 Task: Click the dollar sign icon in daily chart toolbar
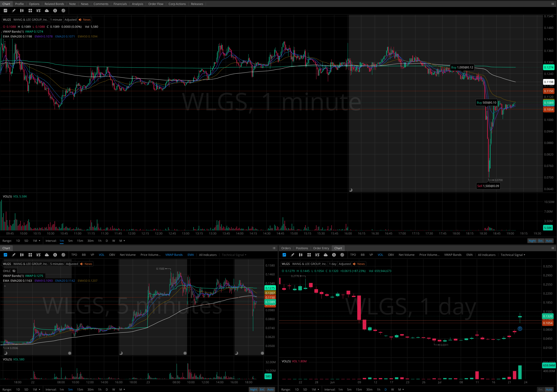coord(334,255)
